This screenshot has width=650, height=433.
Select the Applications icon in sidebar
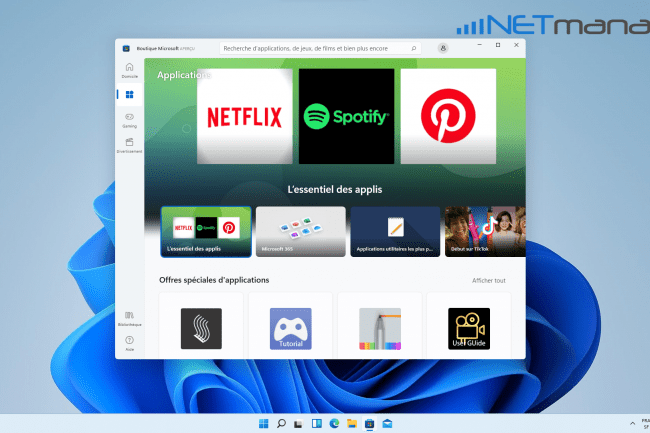click(129, 94)
